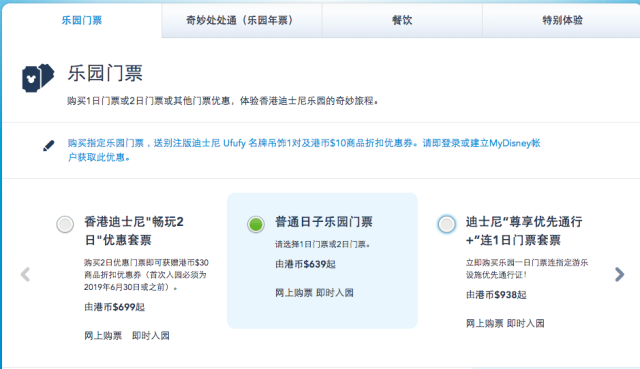Viewport: 640px width, 369px height.
Task: Select the 香港迪士尼"畅玩2日"优惠套票 radio button
Action: pyautogui.click(x=65, y=224)
